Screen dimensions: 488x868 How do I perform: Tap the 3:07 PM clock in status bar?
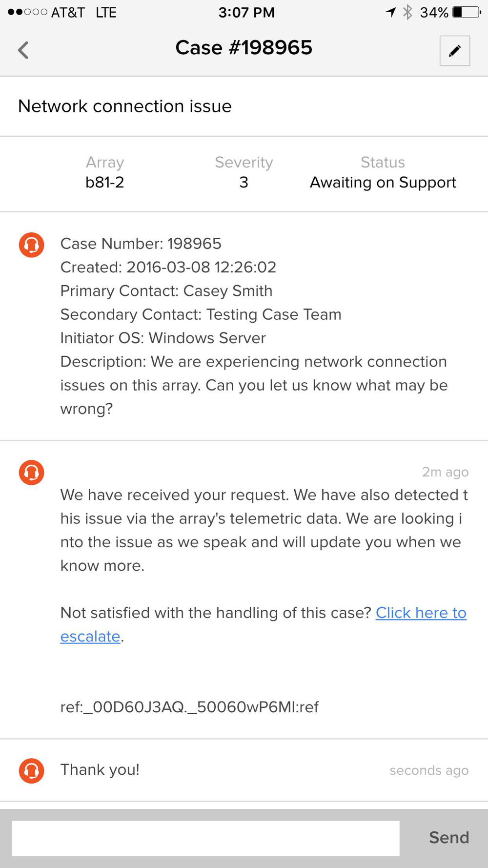[x=246, y=12]
